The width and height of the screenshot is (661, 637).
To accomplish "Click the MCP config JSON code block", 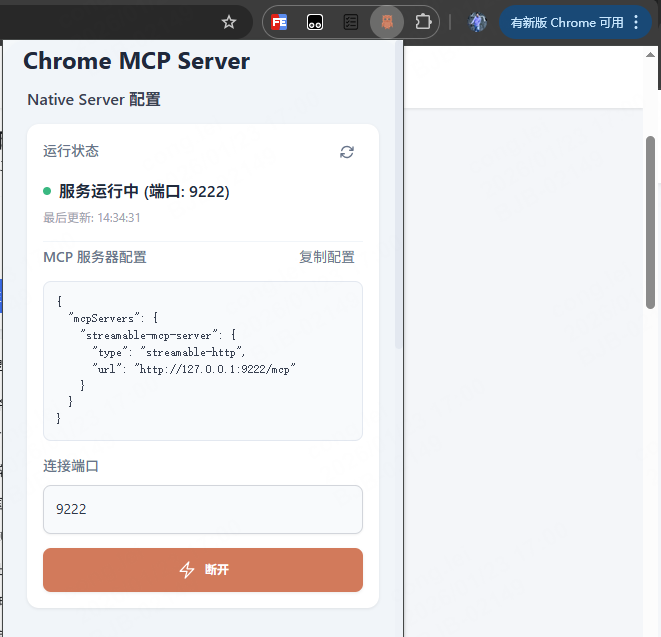I will click(x=203, y=361).
